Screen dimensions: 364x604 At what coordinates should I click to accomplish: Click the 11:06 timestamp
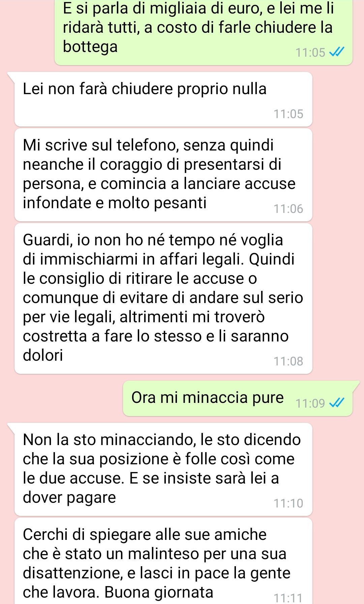click(x=289, y=209)
